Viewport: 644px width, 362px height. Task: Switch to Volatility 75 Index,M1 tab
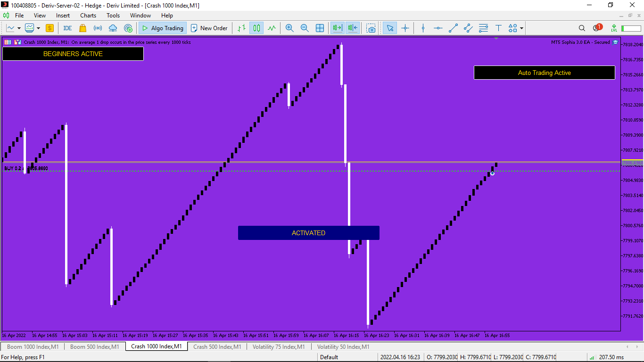pos(279,346)
